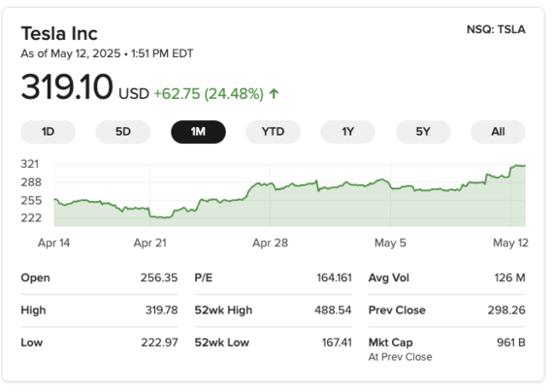553x392 pixels.
Task: Click the +62.75 (24.48%) change value
Action: [x=209, y=94]
